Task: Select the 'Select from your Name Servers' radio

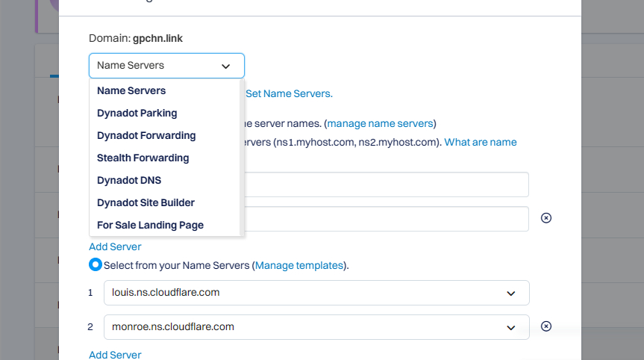Action: click(96, 265)
